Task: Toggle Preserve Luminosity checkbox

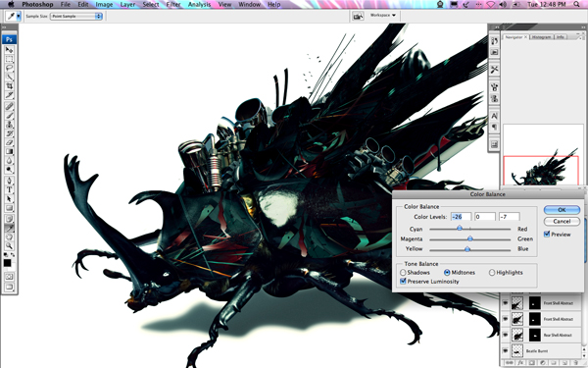Action: (403, 282)
